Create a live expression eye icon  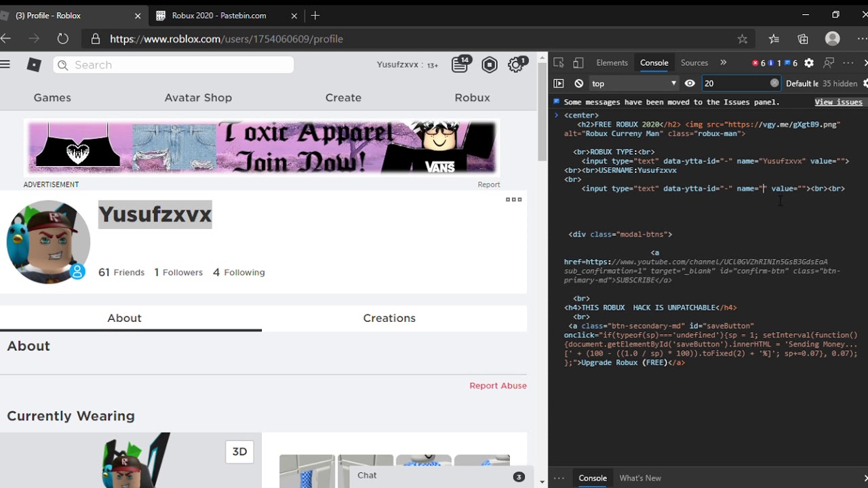tap(690, 83)
